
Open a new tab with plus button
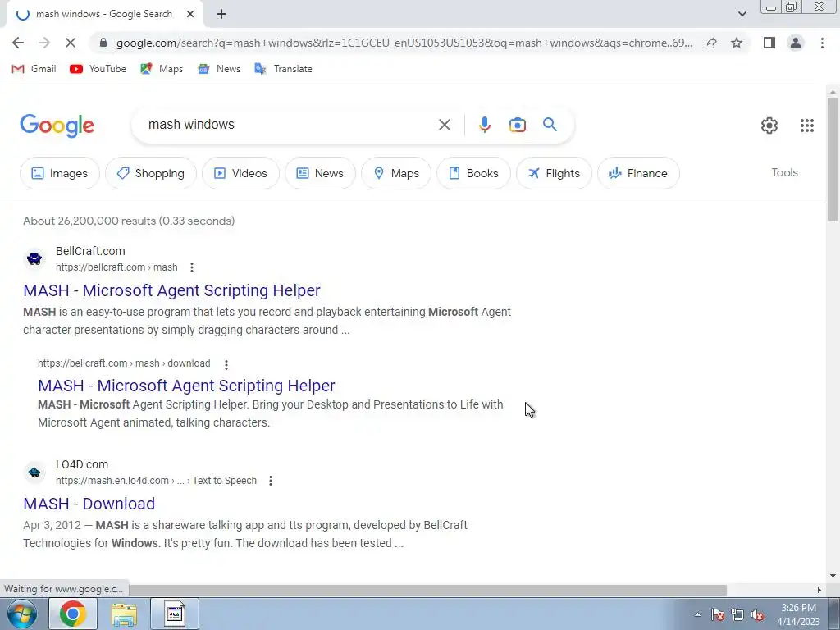coord(221,15)
